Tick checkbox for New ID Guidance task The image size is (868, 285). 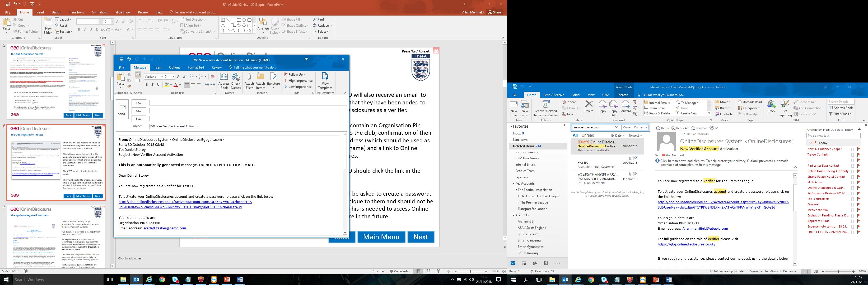852,149
